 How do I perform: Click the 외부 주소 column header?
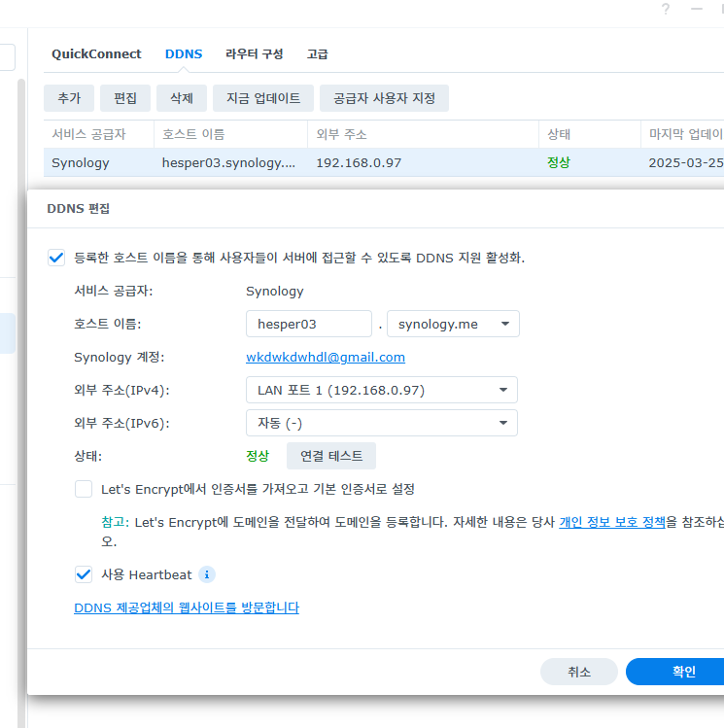click(423, 134)
